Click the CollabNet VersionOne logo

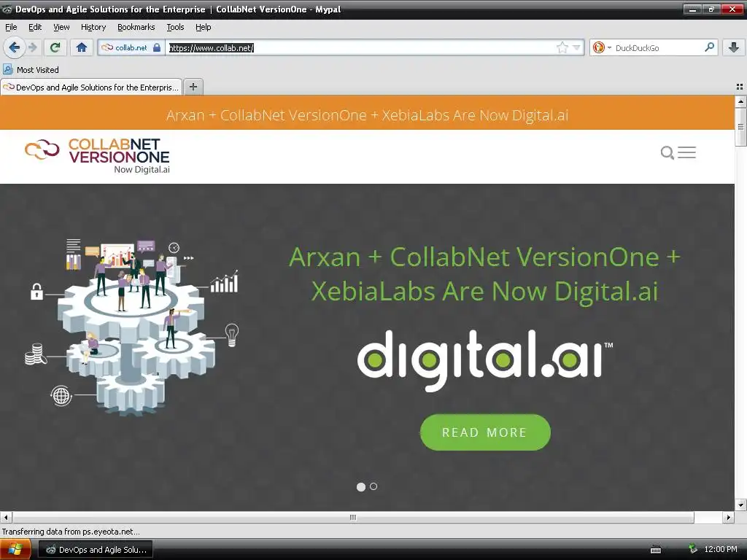click(x=97, y=156)
